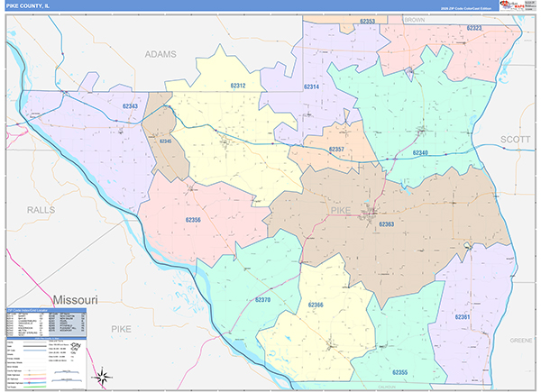Click the Pittsfield city marker near 62363
The image size is (541, 392).
pos(369,215)
